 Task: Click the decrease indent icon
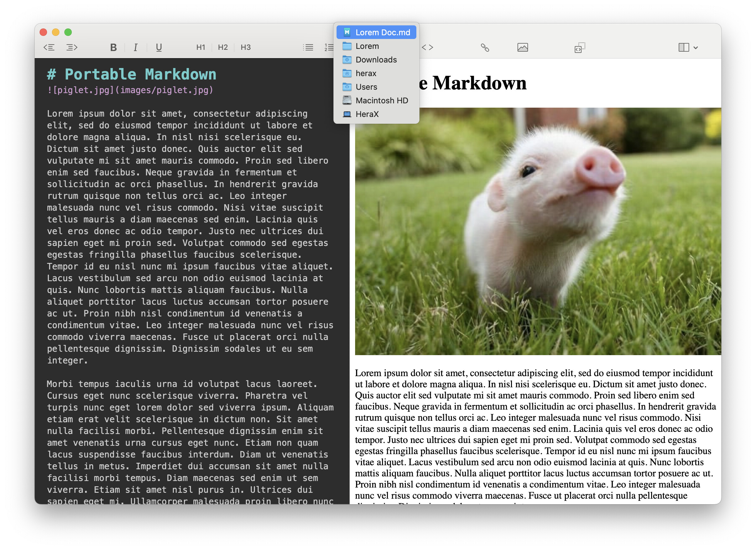(49, 47)
